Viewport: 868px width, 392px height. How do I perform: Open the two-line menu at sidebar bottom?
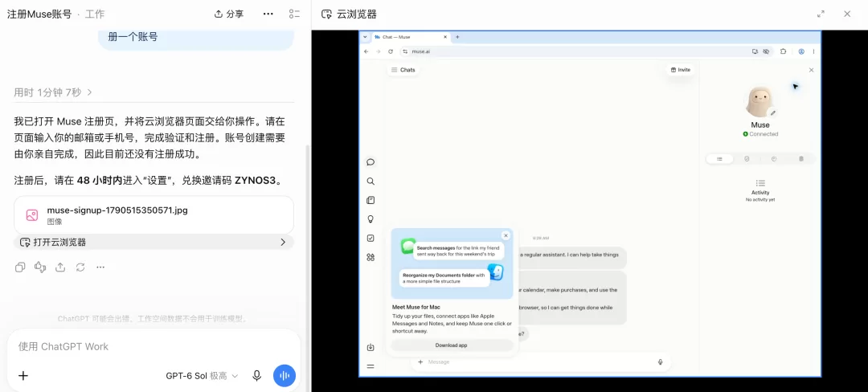tap(371, 366)
